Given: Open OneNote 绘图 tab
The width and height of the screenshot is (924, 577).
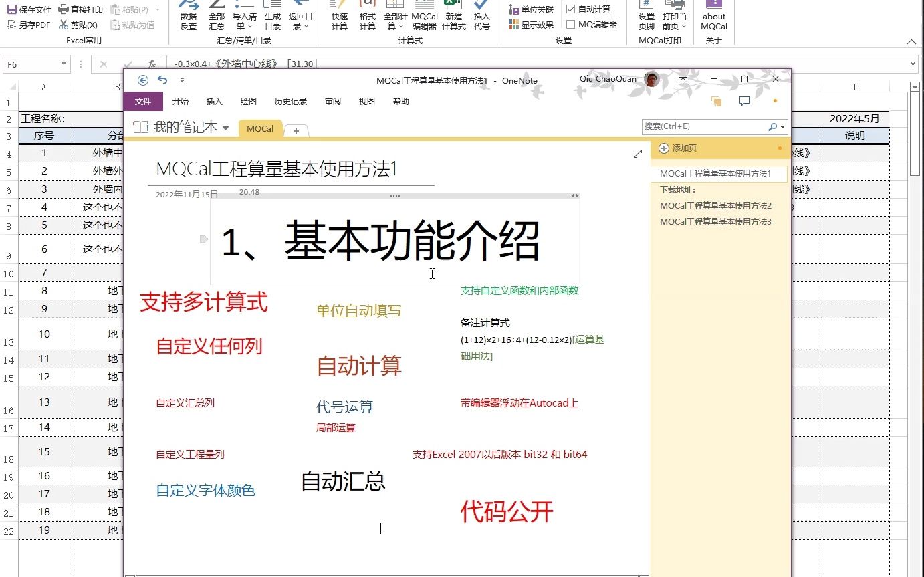Looking at the screenshot, I should (x=249, y=102).
